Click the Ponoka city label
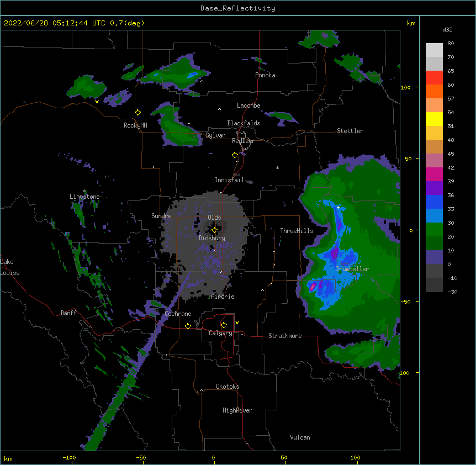This screenshot has height=465, width=476. [x=265, y=75]
